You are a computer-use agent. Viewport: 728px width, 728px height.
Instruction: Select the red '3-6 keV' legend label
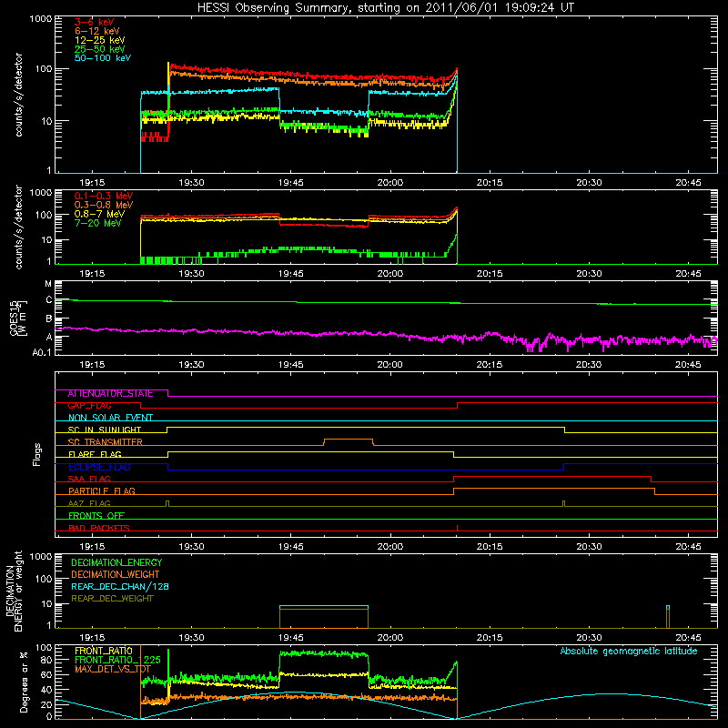click(x=95, y=22)
